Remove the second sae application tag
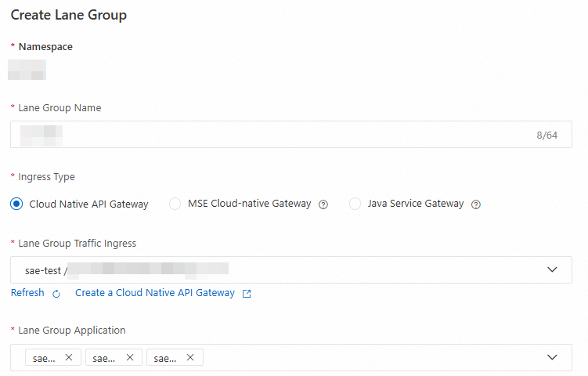 pyautogui.click(x=130, y=357)
